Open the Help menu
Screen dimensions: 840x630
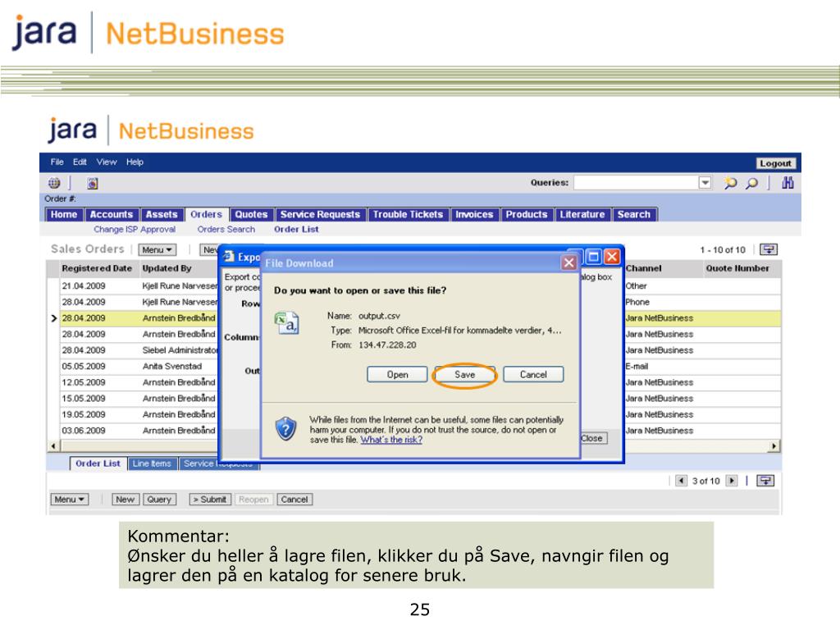135,162
